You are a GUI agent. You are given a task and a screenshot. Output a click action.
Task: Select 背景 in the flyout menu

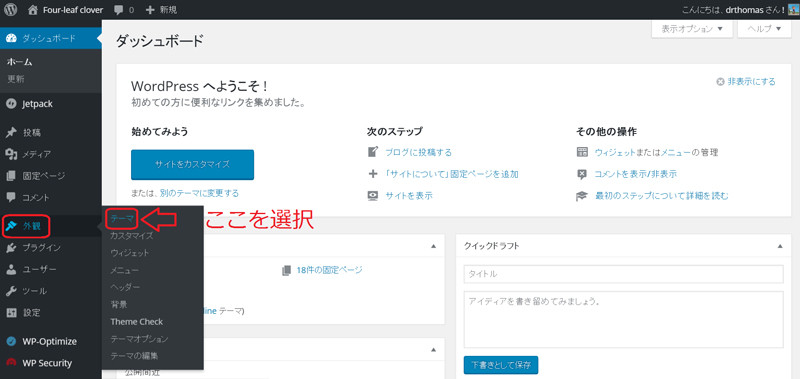(x=118, y=305)
